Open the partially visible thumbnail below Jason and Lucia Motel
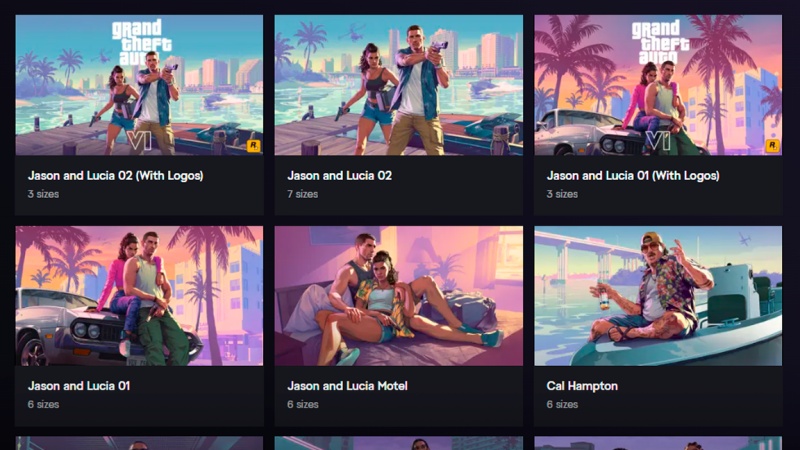 (398, 443)
